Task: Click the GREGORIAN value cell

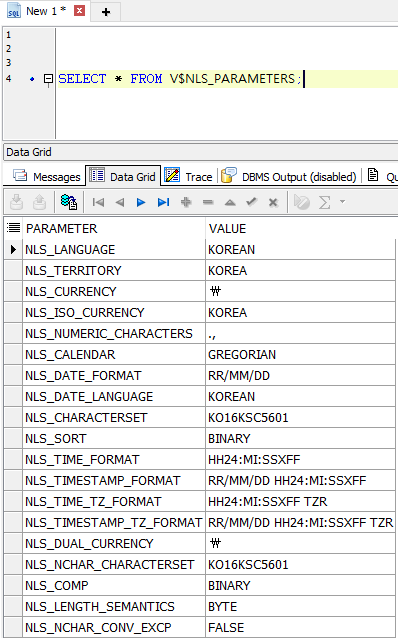Action: [x=300, y=354]
